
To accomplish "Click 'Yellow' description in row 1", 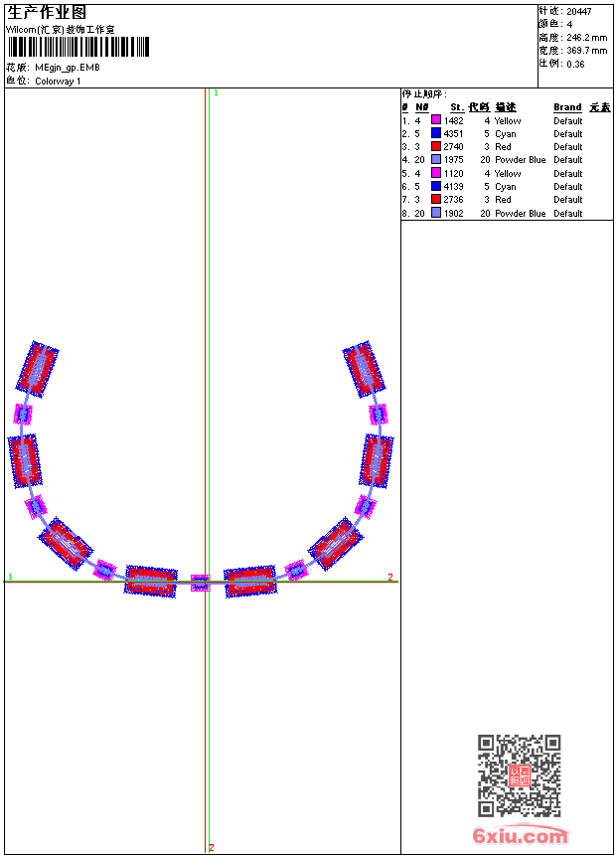I will tap(508, 121).
